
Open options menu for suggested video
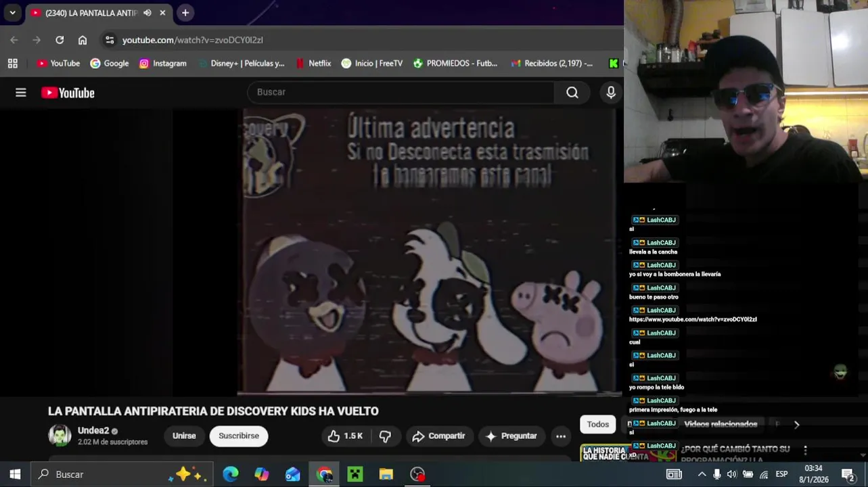click(805, 450)
